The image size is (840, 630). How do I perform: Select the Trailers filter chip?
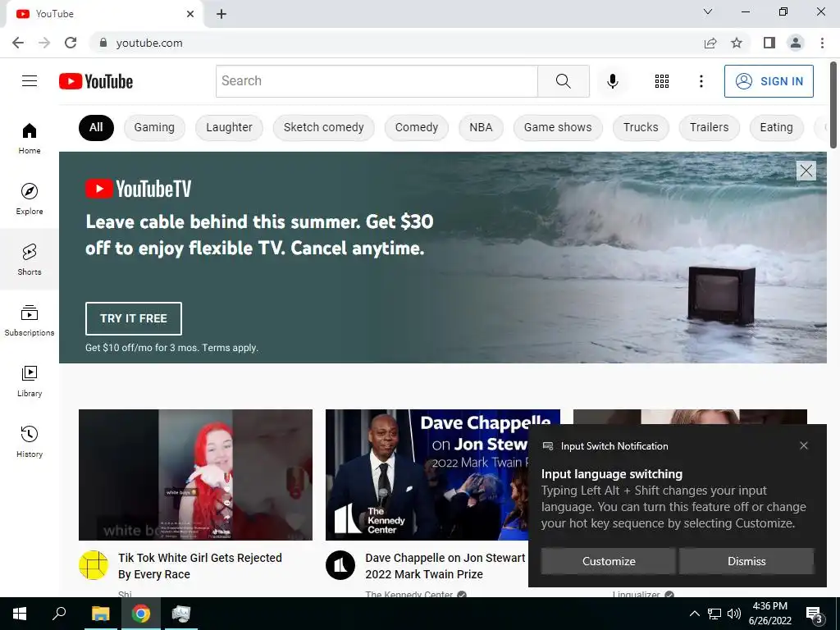(x=710, y=127)
